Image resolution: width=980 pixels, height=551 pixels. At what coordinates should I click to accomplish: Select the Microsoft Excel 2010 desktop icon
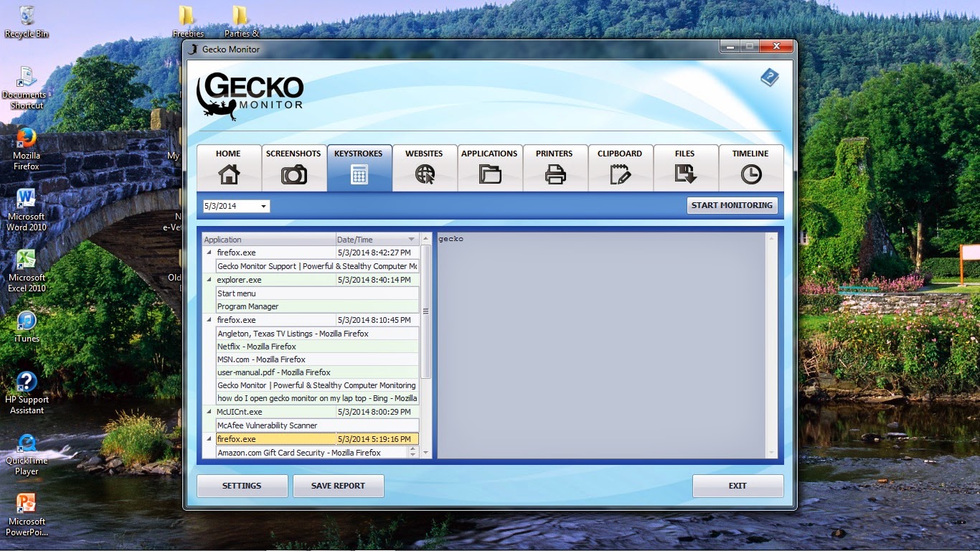[x=27, y=271]
